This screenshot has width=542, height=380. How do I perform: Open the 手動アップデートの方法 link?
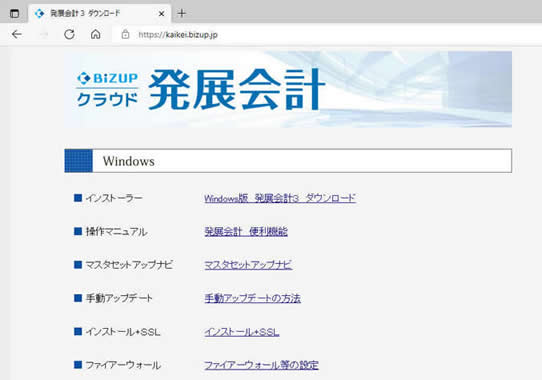(x=252, y=298)
